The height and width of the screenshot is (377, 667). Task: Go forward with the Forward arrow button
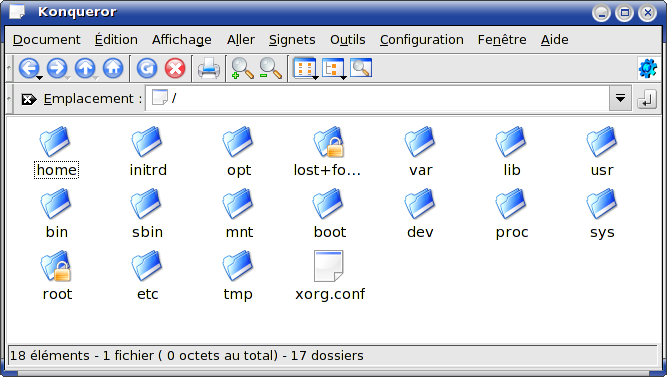pos(57,68)
